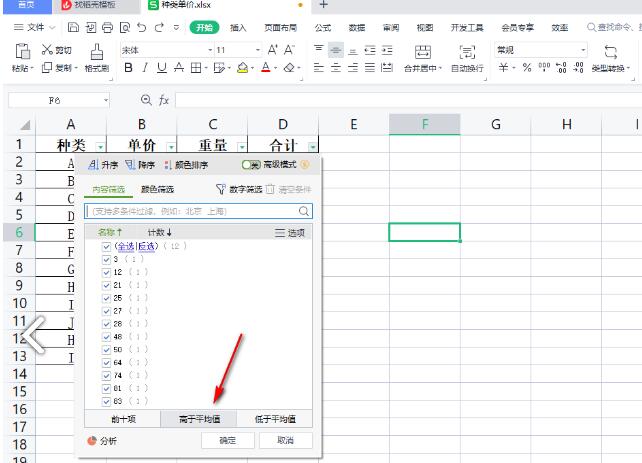Switch to the 数据 ribbon tab
Viewport: 642px width, 463px height.
pos(357,27)
